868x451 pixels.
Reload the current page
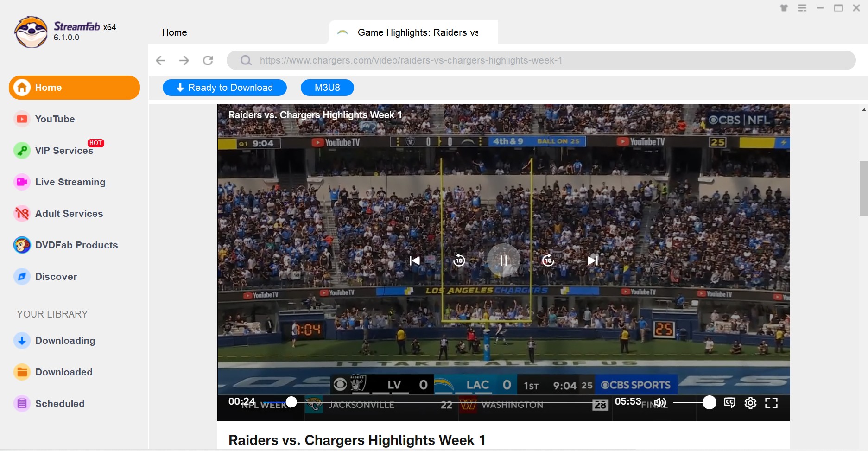click(x=208, y=60)
